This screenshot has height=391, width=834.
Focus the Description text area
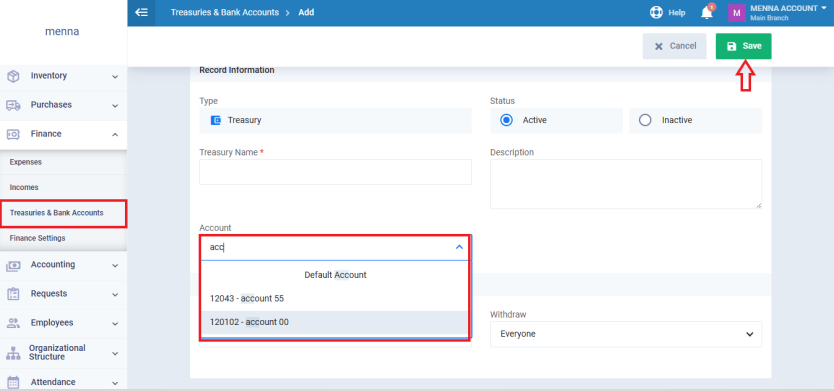(x=626, y=184)
